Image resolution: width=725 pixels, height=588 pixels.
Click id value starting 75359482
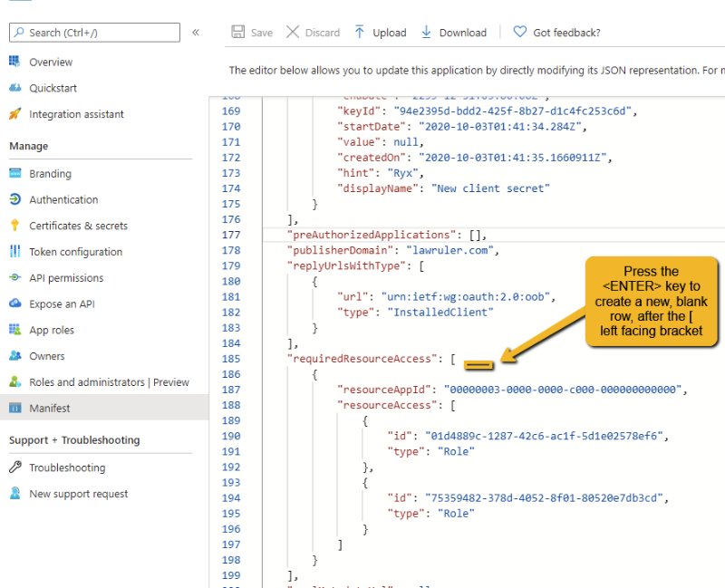tap(544, 498)
